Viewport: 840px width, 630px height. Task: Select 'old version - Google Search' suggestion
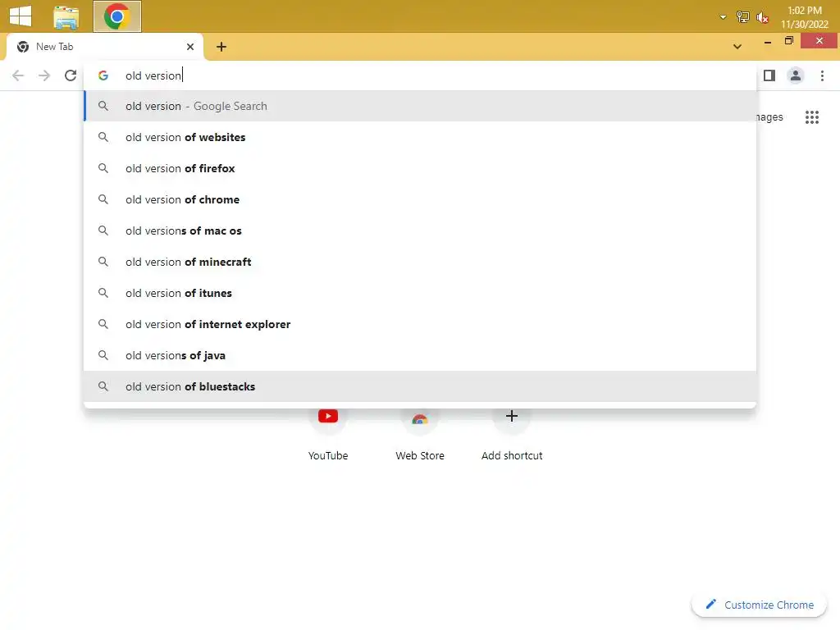(420, 106)
